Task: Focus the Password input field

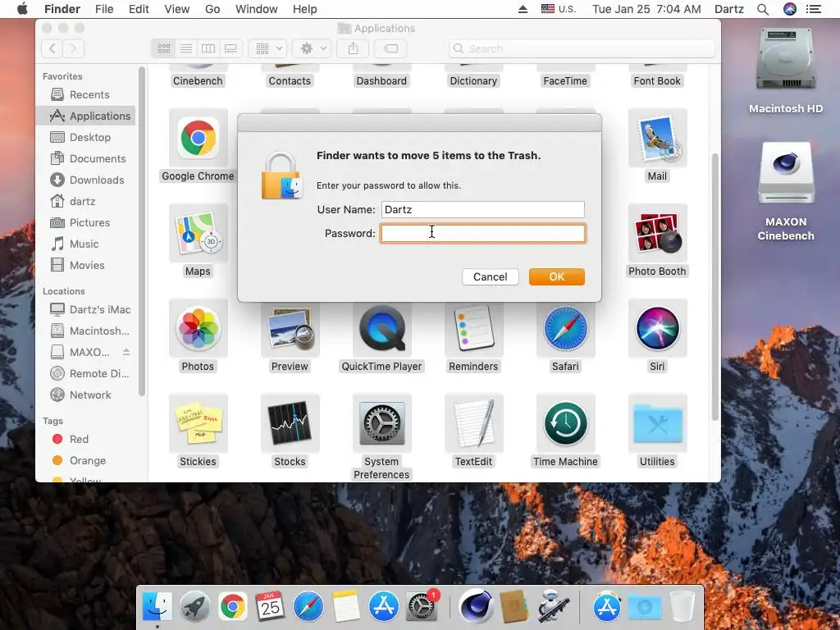Action: [482, 234]
